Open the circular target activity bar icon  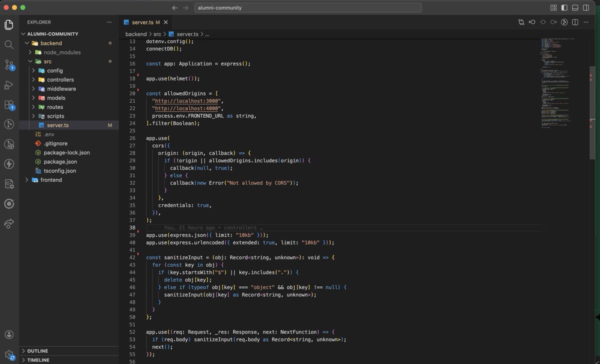point(9,203)
